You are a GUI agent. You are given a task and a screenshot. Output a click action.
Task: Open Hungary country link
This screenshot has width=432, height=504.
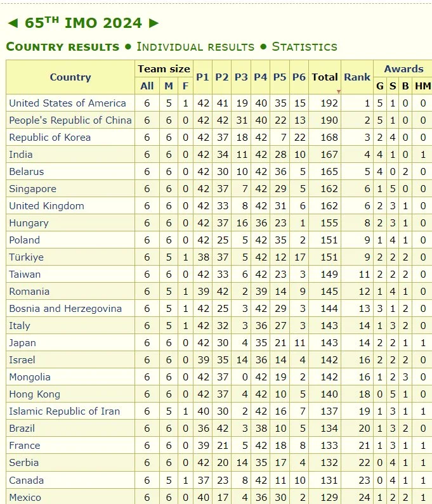click(29, 223)
